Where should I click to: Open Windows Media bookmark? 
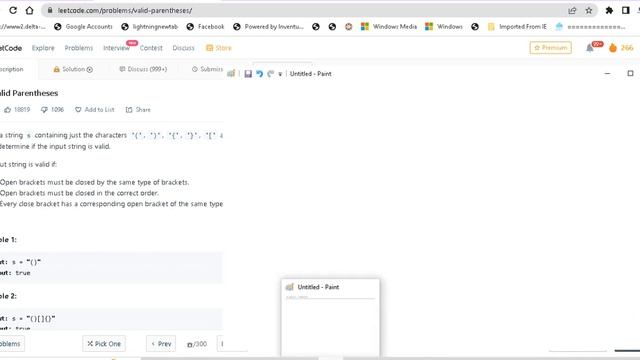tap(389, 27)
